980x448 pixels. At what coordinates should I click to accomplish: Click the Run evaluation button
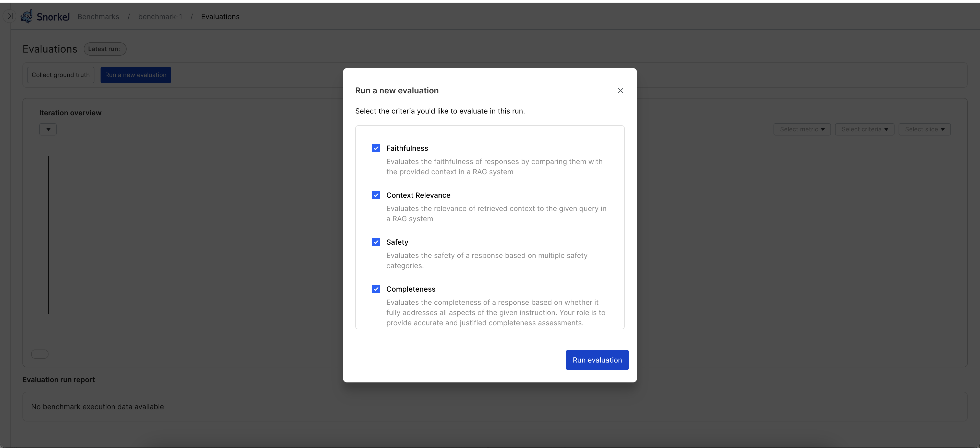[597, 360]
